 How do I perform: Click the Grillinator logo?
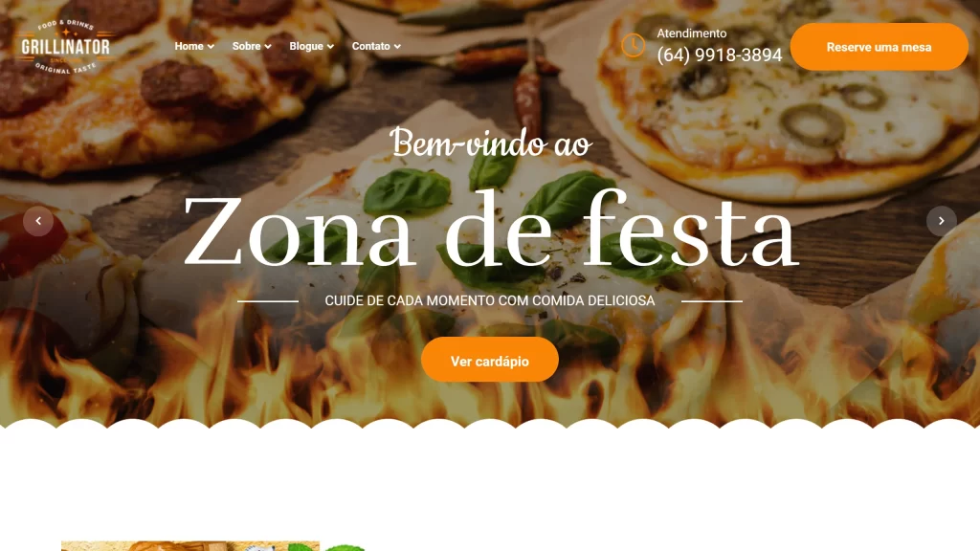[66, 47]
